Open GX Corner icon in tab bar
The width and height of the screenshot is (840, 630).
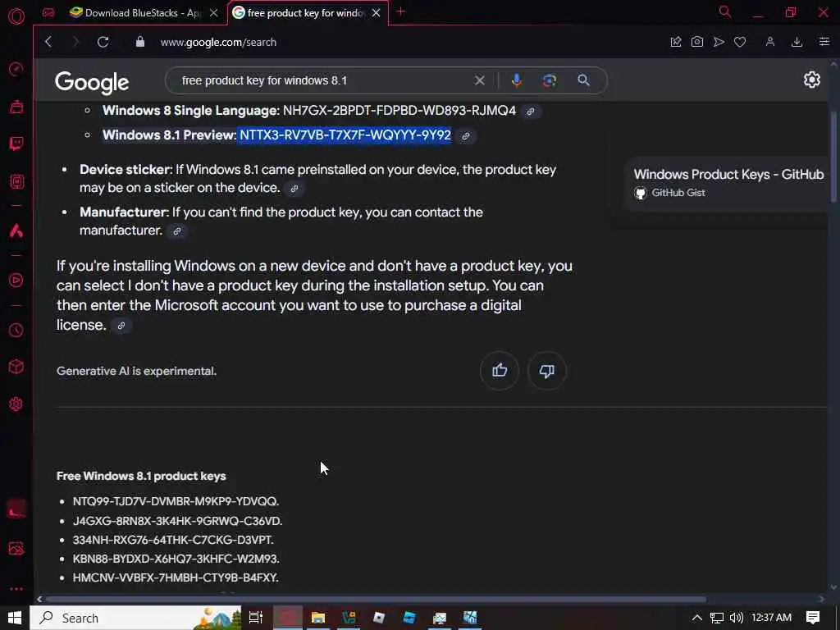pyautogui.click(x=48, y=12)
